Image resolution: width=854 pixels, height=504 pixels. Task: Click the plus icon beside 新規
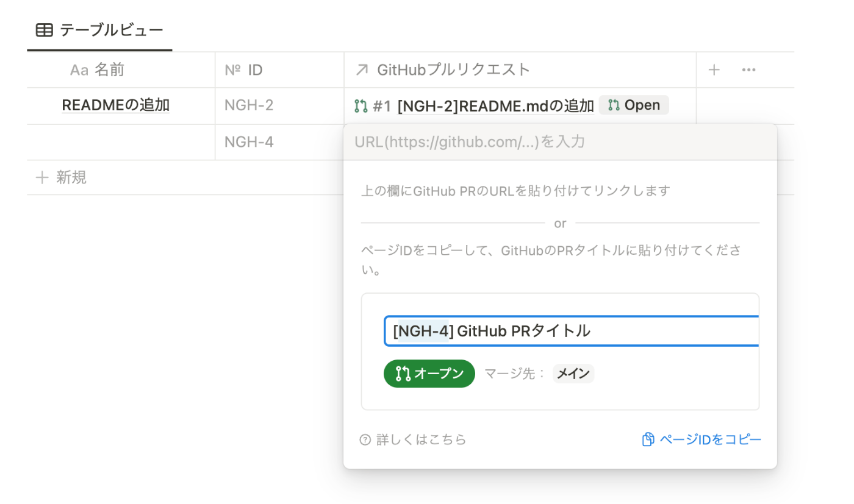[42, 177]
